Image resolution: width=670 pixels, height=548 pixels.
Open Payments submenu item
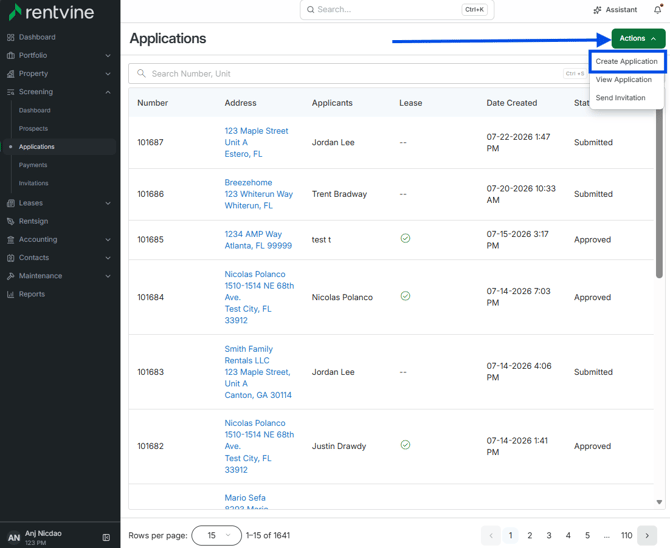pos(33,165)
